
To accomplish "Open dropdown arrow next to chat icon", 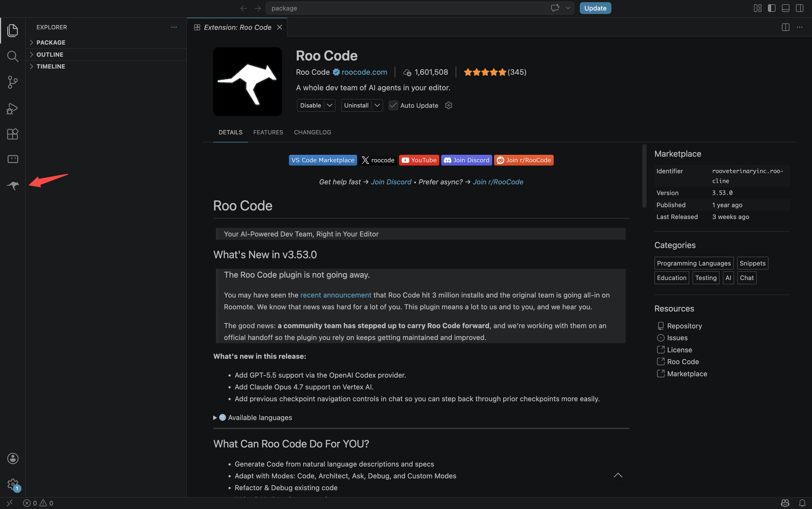I will 568,8.
